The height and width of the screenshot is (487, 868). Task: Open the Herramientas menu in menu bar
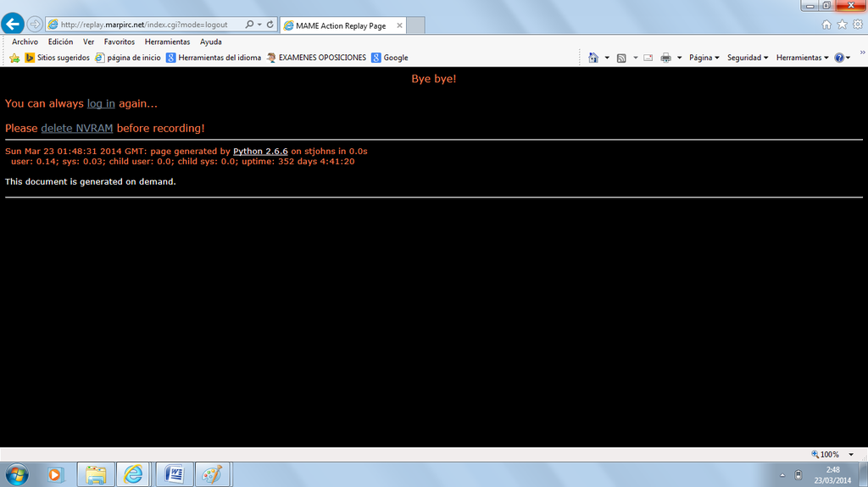coord(167,42)
